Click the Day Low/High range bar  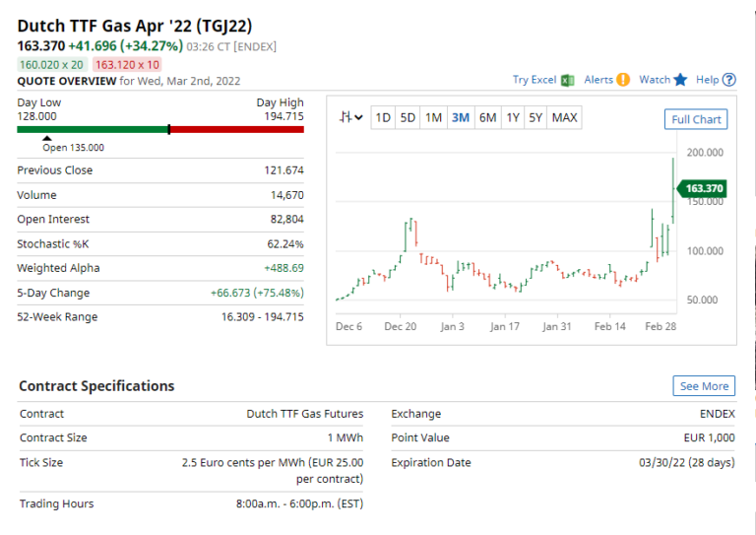160,129
